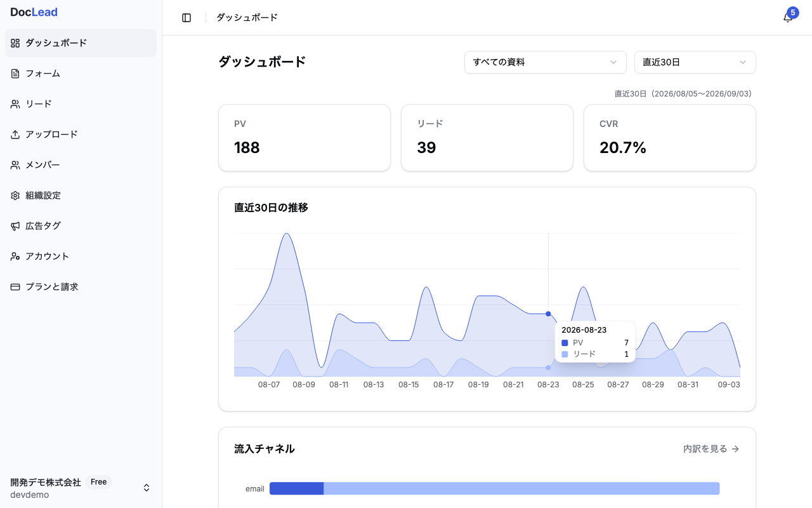Click the リード card showing 39

pos(487,138)
